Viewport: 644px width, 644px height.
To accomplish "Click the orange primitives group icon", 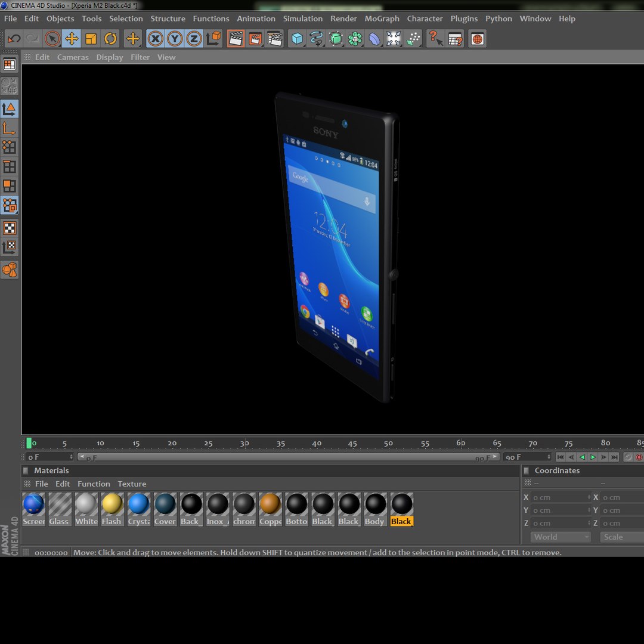I will tap(10, 270).
